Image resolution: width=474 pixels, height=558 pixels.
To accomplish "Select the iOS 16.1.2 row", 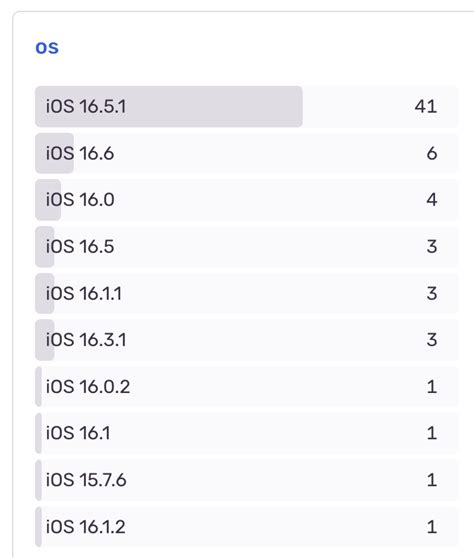I will [247, 527].
